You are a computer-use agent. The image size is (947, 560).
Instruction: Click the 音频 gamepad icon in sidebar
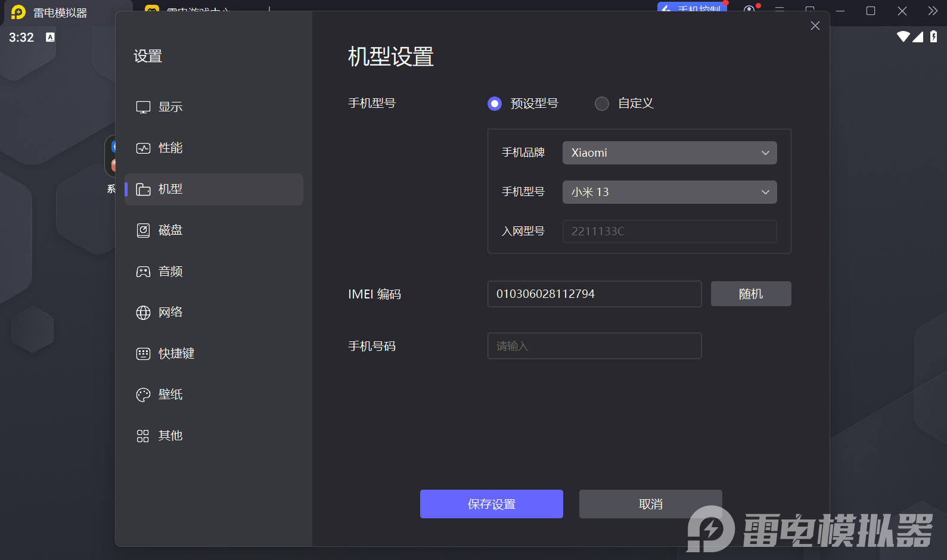pyautogui.click(x=143, y=272)
